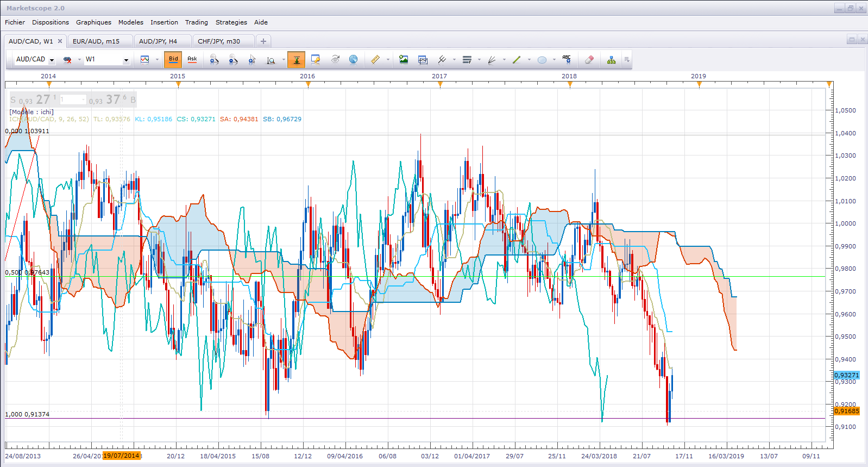Click the quantity input field near price
Viewport: 868px width, 467px height.
tap(73, 99)
